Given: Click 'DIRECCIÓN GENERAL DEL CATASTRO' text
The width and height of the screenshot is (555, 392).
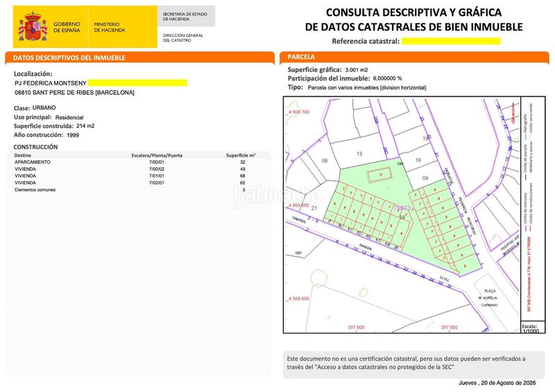Looking at the screenshot, I should pyautogui.click(x=182, y=37).
